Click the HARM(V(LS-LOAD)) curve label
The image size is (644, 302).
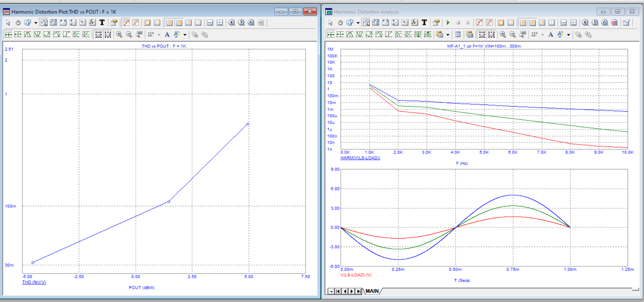360,158
